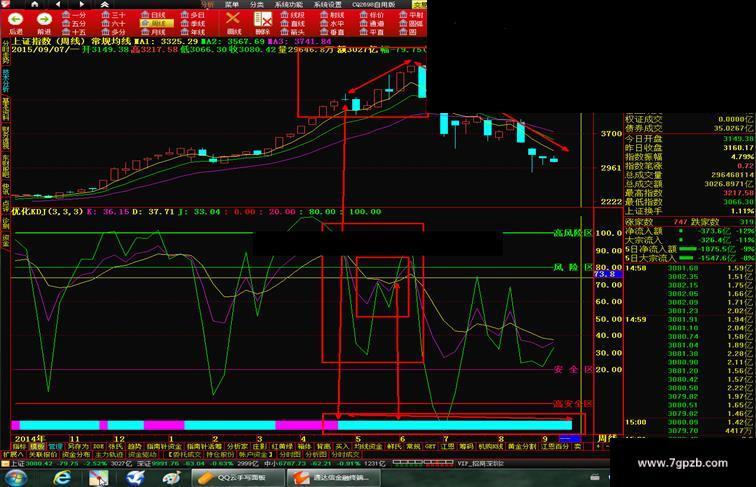This screenshot has height=487, width=756.
Task: Switch to 六十 sixty-minute period
Action: [113, 24]
